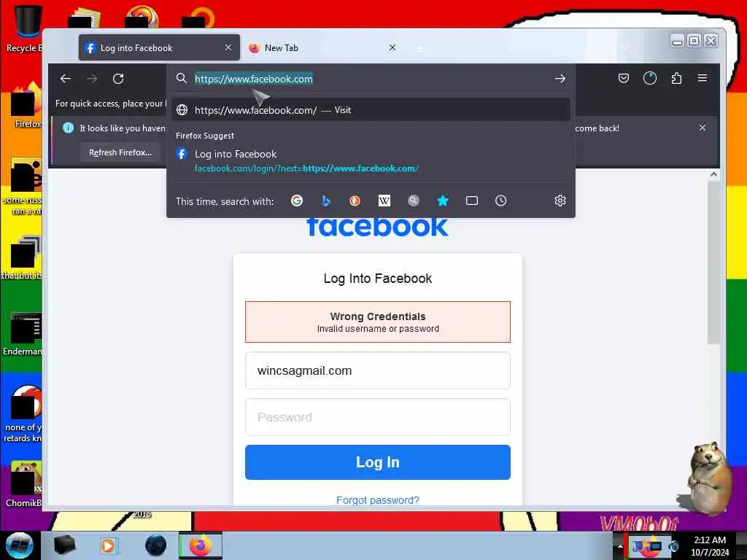
Task: Search this time with Bing
Action: click(326, 201)
